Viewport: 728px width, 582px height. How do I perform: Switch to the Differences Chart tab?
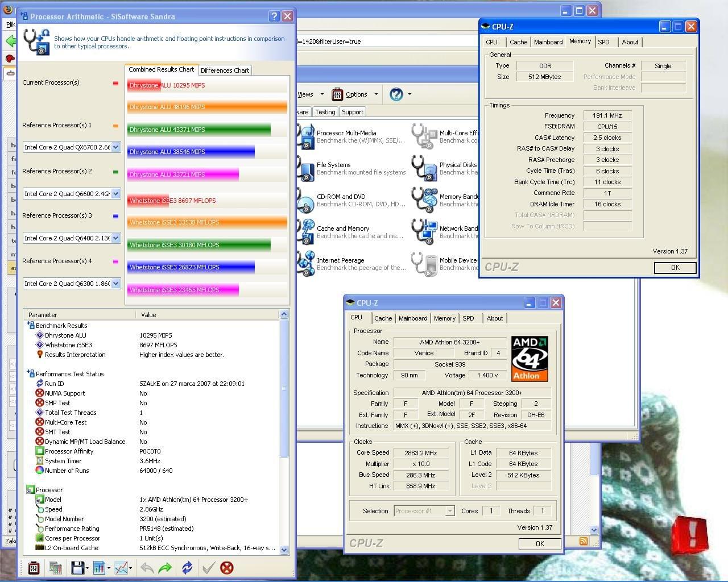point(225,70)
